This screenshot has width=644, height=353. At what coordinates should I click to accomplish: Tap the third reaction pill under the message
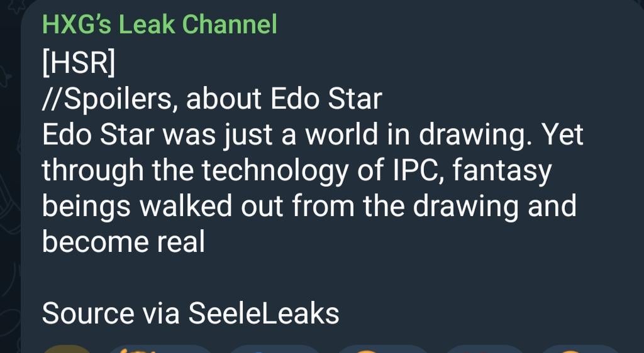coord(275,348)
